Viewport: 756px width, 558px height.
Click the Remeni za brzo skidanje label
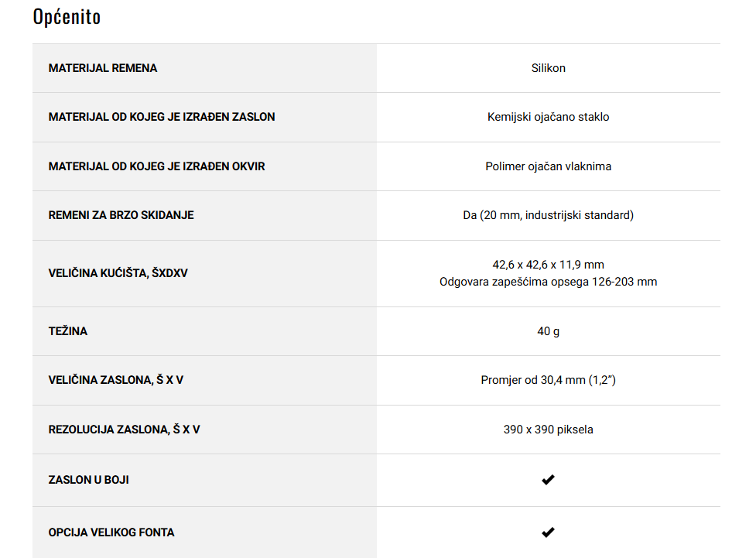[121, 215]
